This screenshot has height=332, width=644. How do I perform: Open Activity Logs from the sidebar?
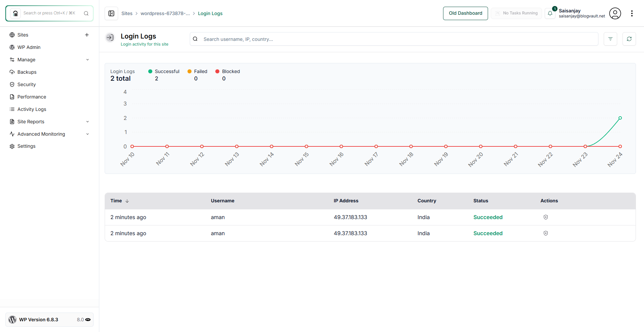click(x=12, y=109)
